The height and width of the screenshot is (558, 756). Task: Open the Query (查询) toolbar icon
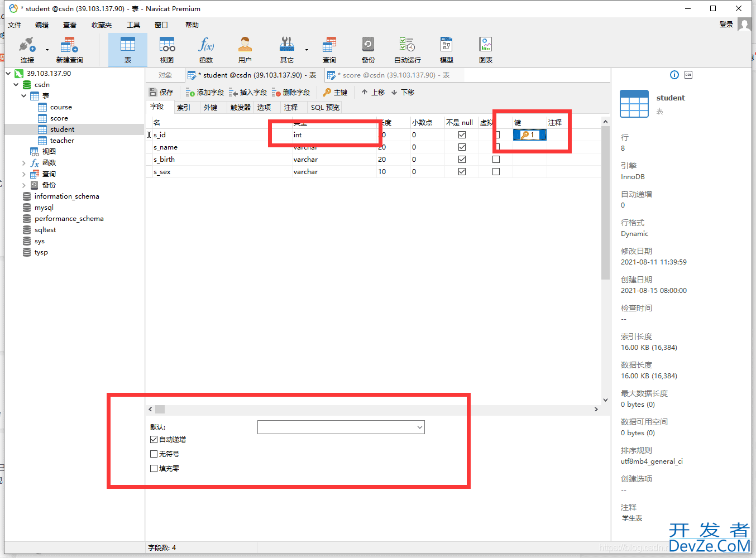329,50
